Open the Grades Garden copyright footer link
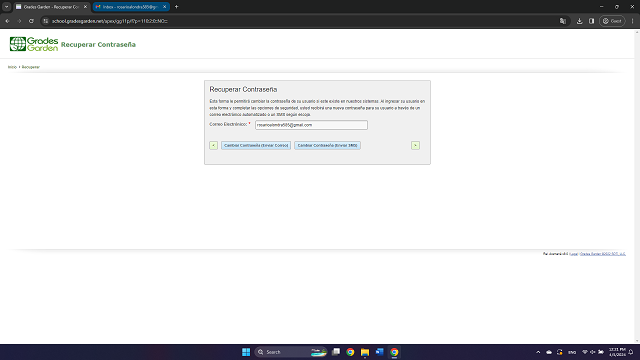Screen dimensions: 640x360 tap(603, 254)
